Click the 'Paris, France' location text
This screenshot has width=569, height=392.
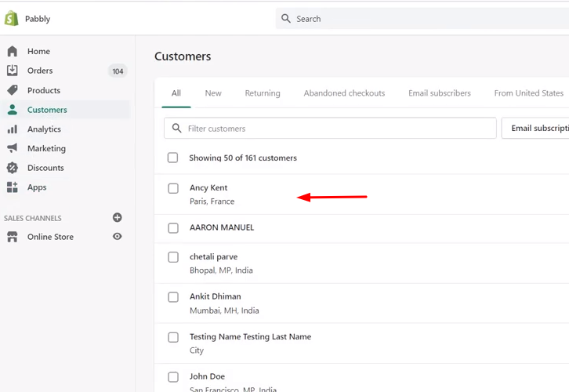point(212,201)
